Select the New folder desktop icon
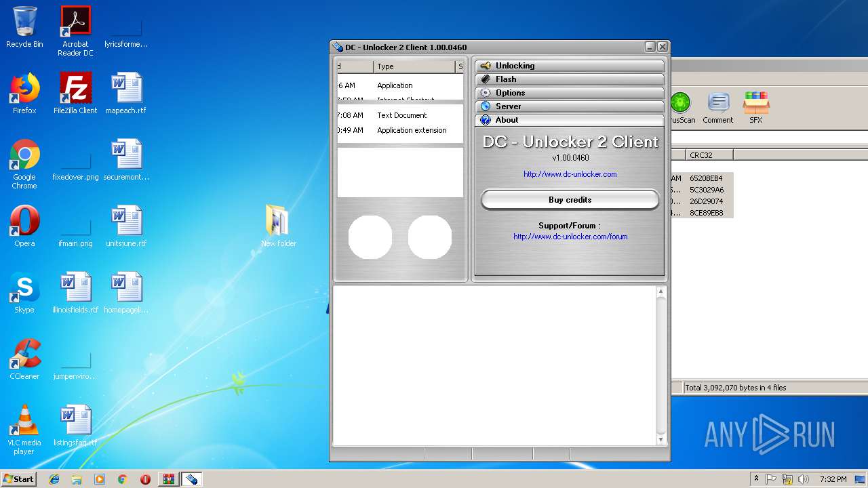The height and width of the screenshot is (488, 868). [279, 226]
